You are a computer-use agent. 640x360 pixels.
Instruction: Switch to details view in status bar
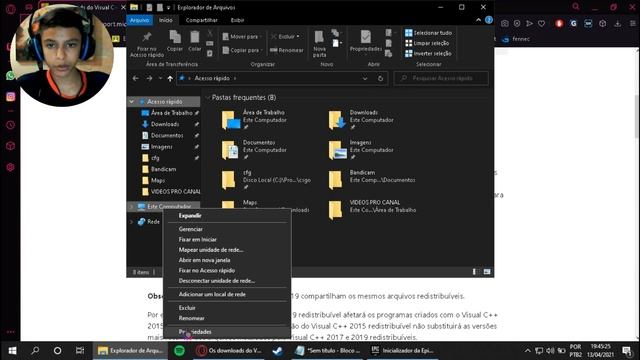(x=475, y=272)
